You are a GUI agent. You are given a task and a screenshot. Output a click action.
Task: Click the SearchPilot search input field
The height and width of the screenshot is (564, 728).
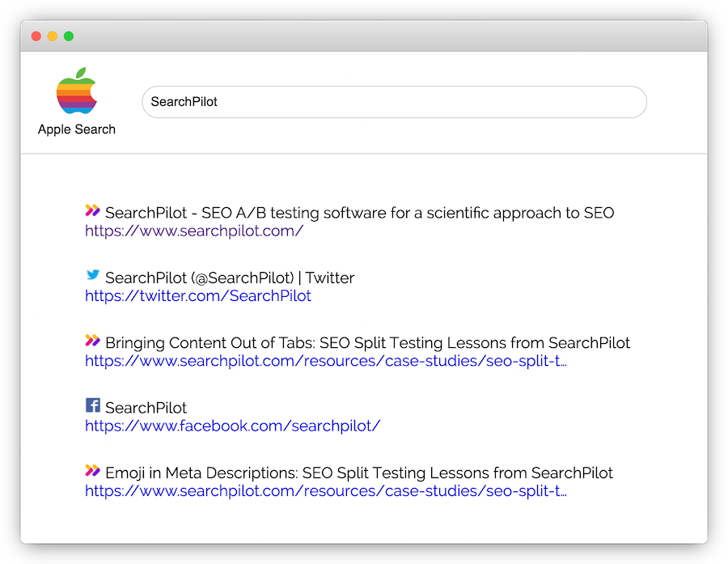[394, 102]
